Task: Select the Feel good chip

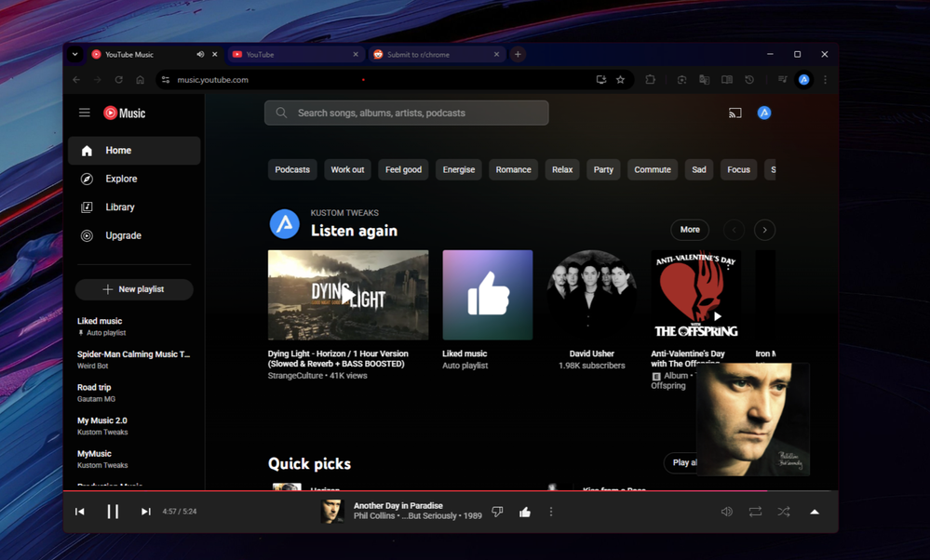Action: [x=403, y=169]
